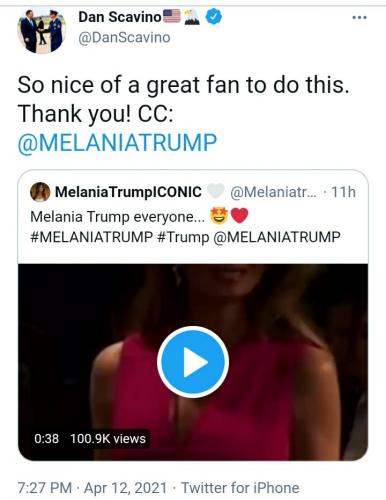386x500 pixels.
Task: Open the three-dot more options menu
Action: [359, 17]
